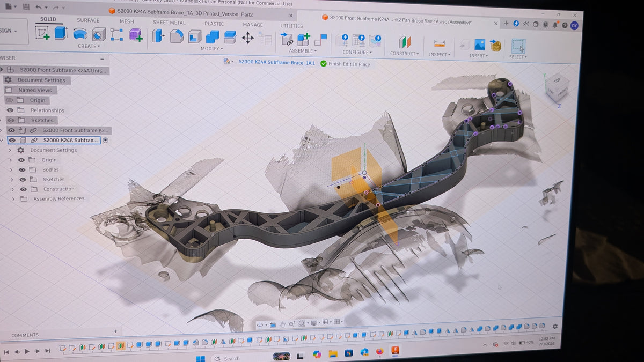The width and height of the screenshot is (644, 362).
Task: Click the timeline Play button
Action: pyautogui.click(x=27, y=351)
